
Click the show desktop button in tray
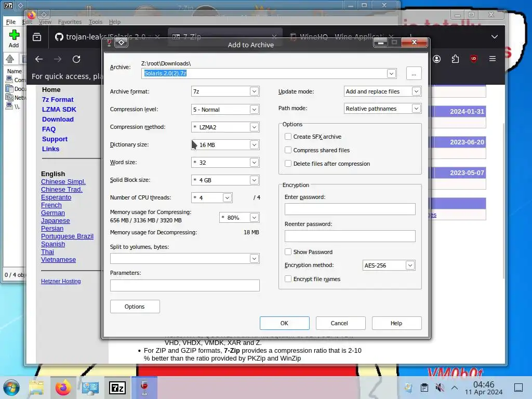coord(518,388)
